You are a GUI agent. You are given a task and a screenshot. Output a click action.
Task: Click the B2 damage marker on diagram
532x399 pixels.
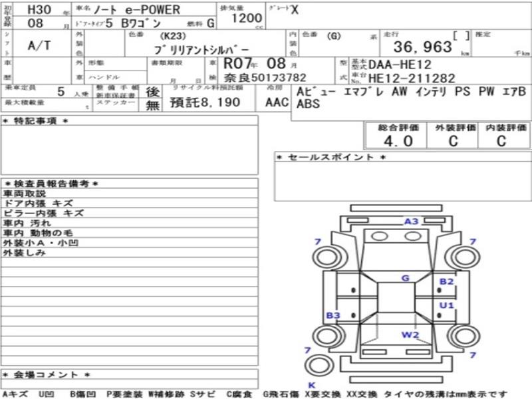pyautogui.click(x=446, y=281)
